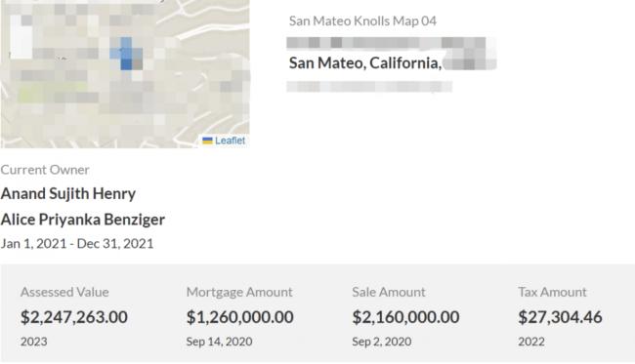Select owner name Anand Sujith Henry
Image resolution: width=635 pixels, height=364 pixels.
coord(68,193)
